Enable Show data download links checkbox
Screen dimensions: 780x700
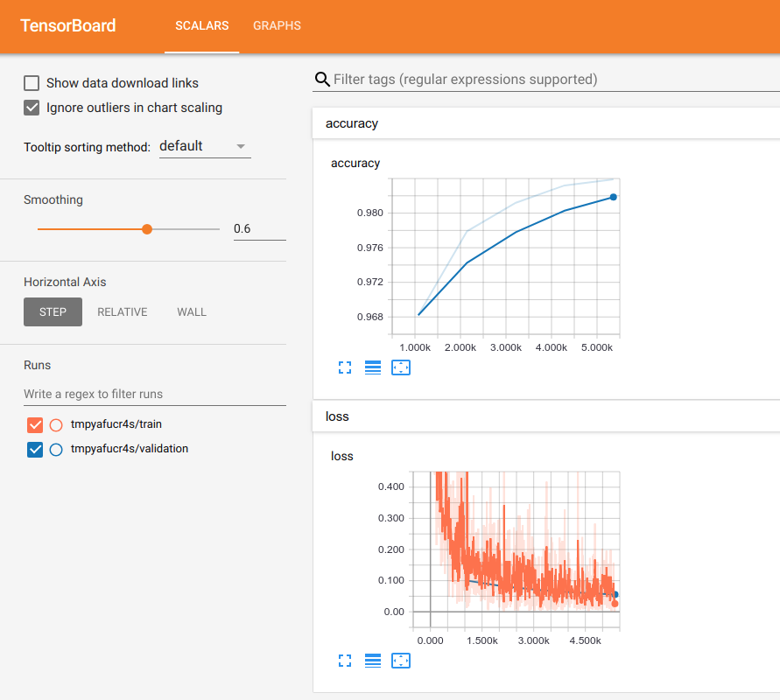point(32,83)
